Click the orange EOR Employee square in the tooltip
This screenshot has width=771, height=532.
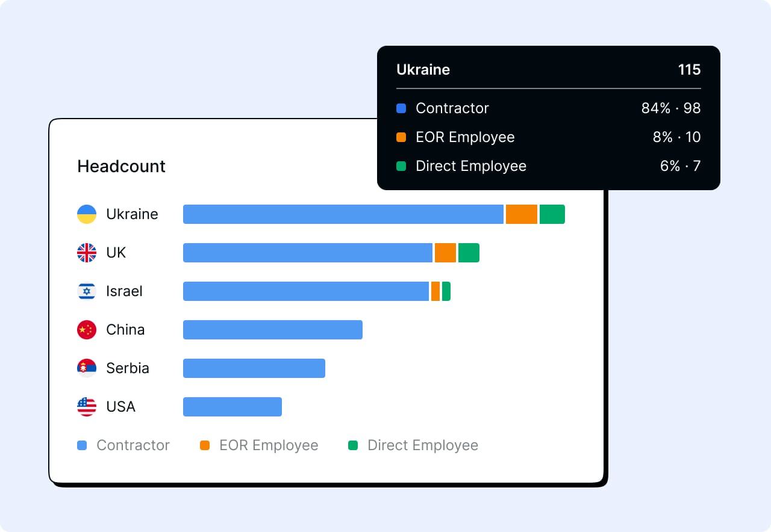click(402, 137)
